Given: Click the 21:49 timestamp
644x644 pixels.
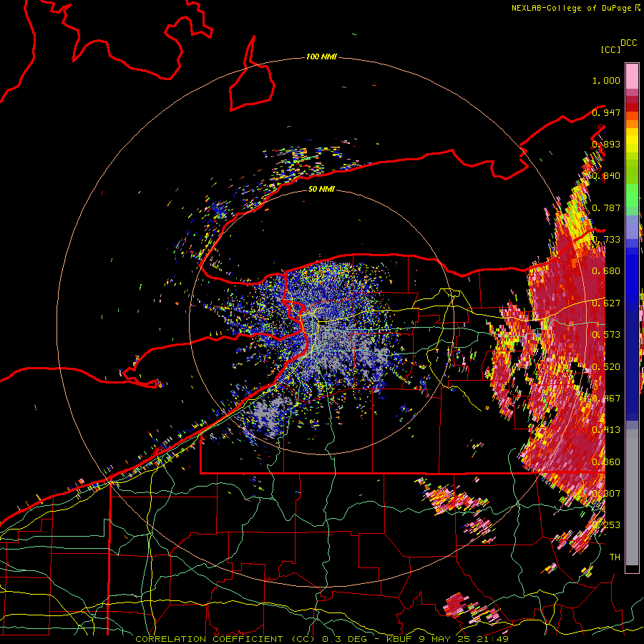Looking at the screenshot, I should tap(492, 639).
